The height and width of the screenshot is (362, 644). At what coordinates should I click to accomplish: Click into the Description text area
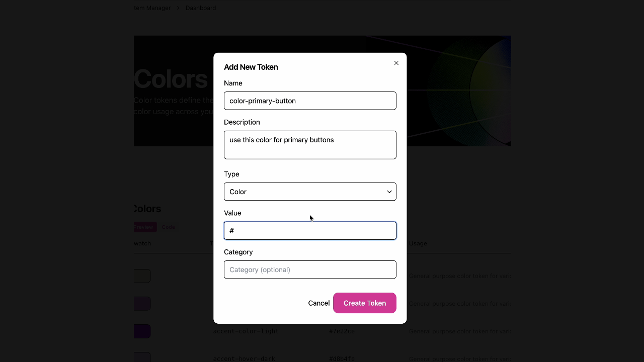tap(310, 145)
